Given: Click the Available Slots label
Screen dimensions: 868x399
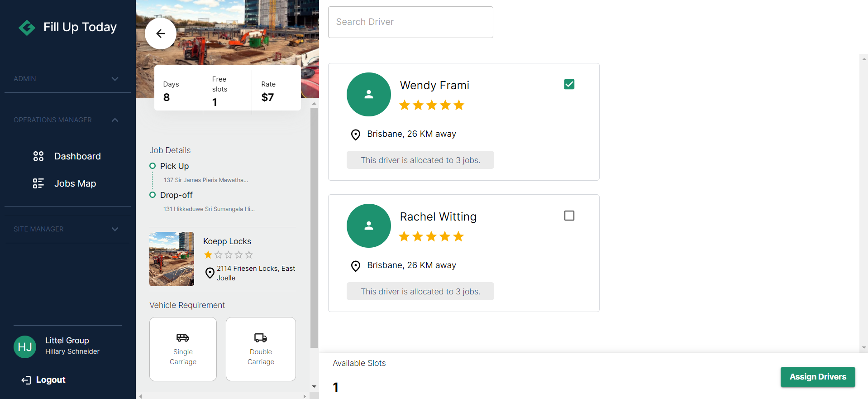Looking at the screenshot, I should point(359,363).
